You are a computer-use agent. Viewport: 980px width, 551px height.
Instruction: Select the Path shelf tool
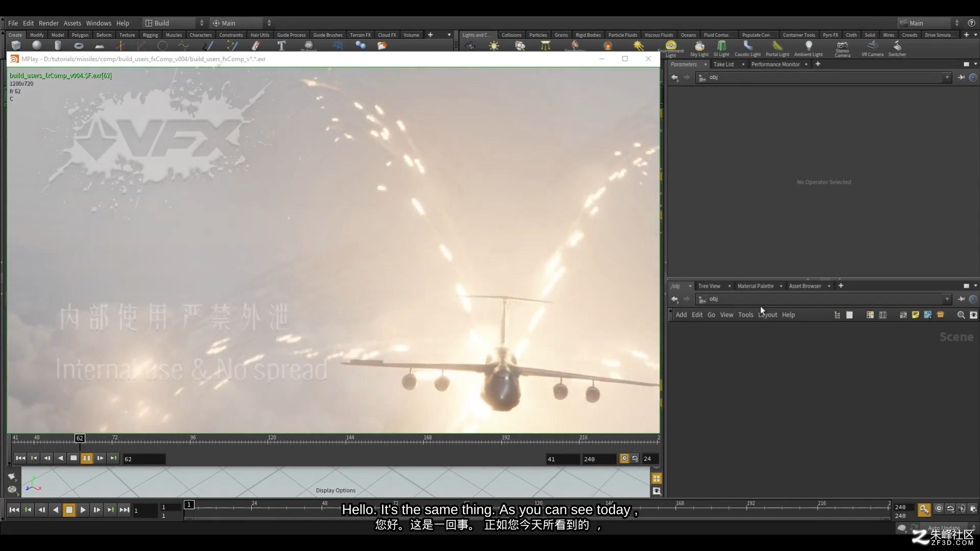point(232,45)
